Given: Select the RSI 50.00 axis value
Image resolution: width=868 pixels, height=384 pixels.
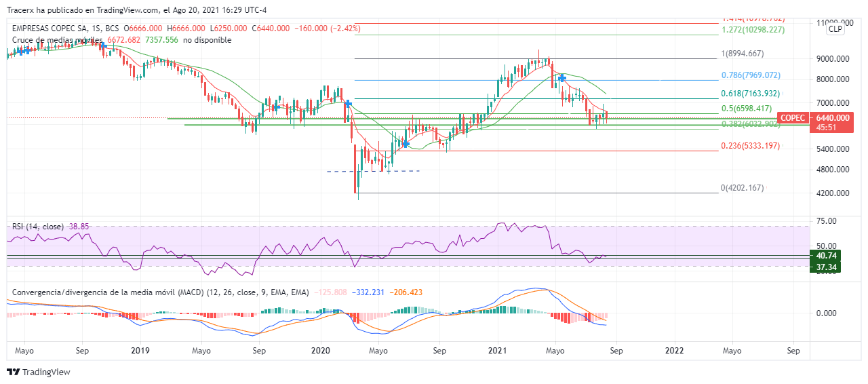Looking at the screenshot, I should (x=827, y=246).
